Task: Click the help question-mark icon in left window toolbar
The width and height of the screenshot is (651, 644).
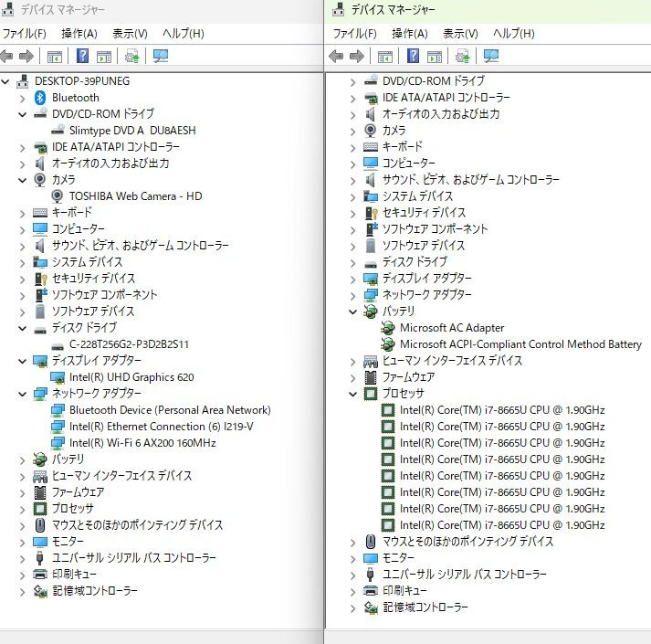Action: pos(82,56)
